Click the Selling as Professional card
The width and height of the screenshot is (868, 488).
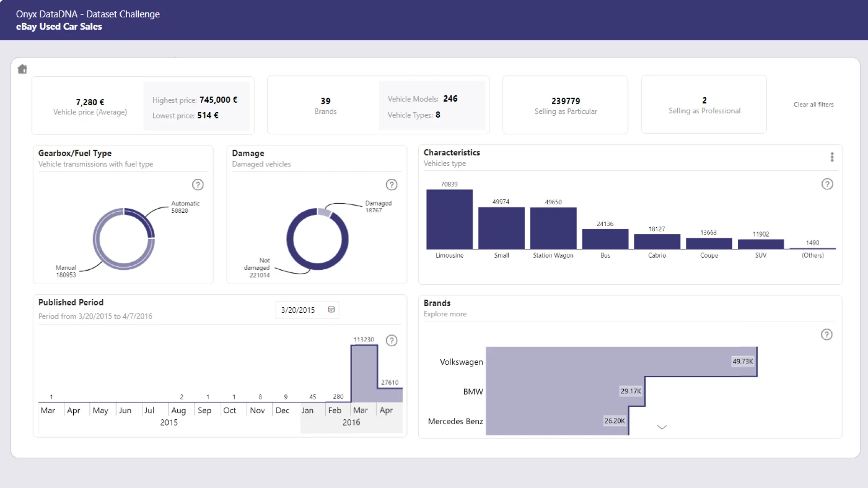click(704, 105)
